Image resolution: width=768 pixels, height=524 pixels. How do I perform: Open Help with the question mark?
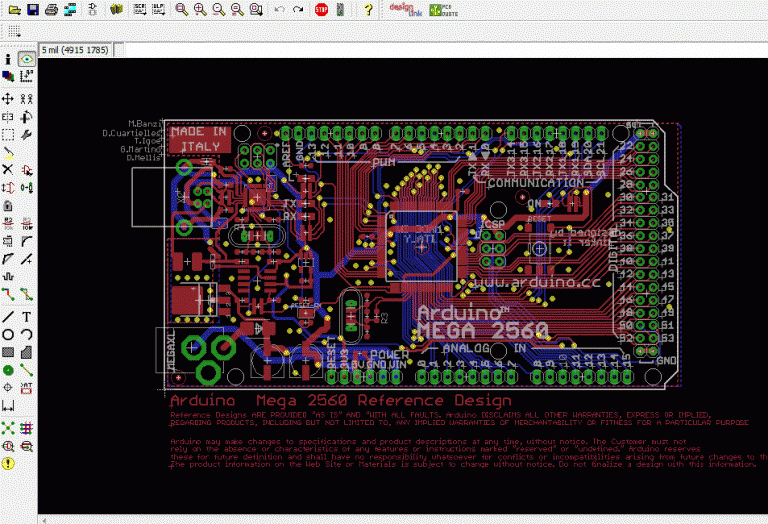368,9
